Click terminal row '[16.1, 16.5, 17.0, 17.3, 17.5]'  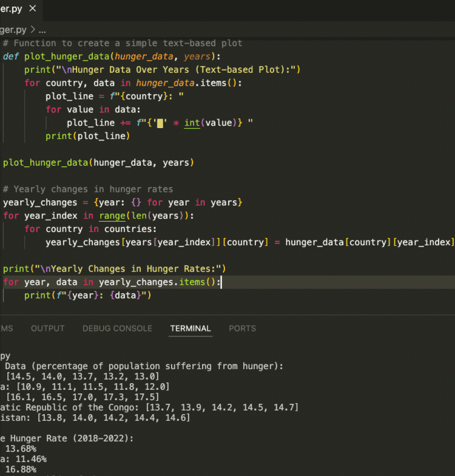point(83,397)
